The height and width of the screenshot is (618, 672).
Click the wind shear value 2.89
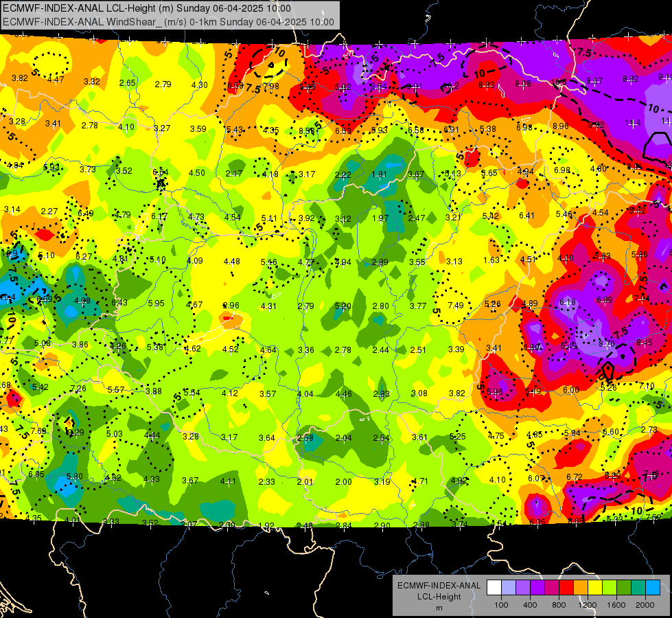380,262
